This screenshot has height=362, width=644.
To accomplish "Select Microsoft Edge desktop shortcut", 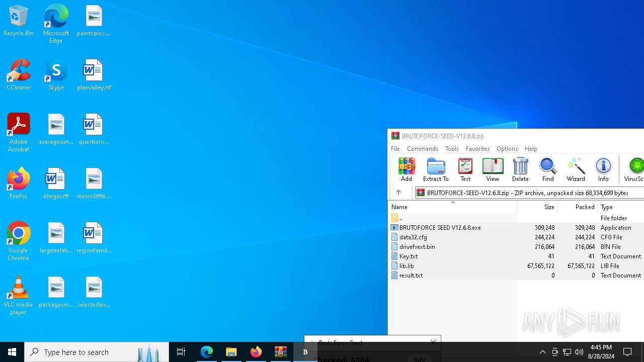I will 56,24.
